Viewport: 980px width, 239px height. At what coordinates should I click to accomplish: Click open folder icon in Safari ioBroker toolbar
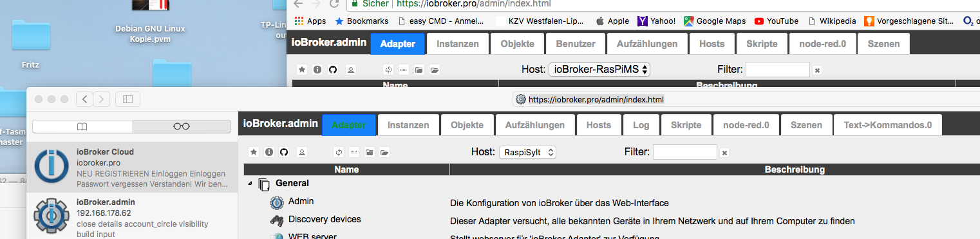(x=384, y=152)
